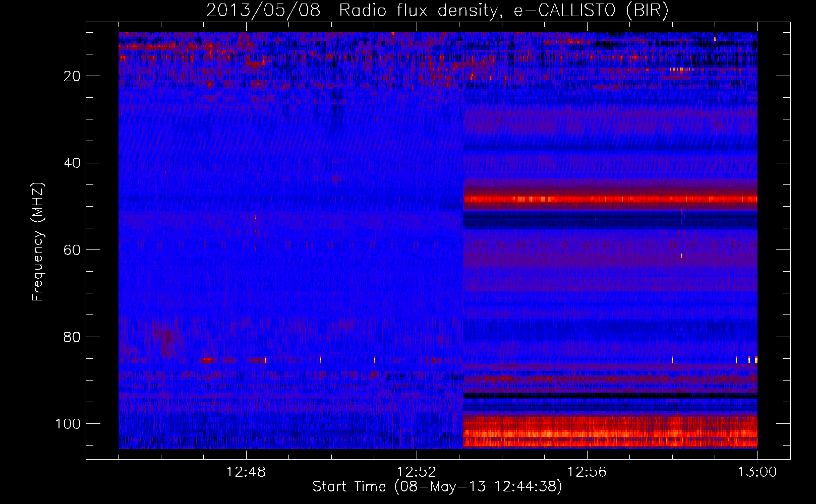Click the '12:56' time tick label

point(587,472)
